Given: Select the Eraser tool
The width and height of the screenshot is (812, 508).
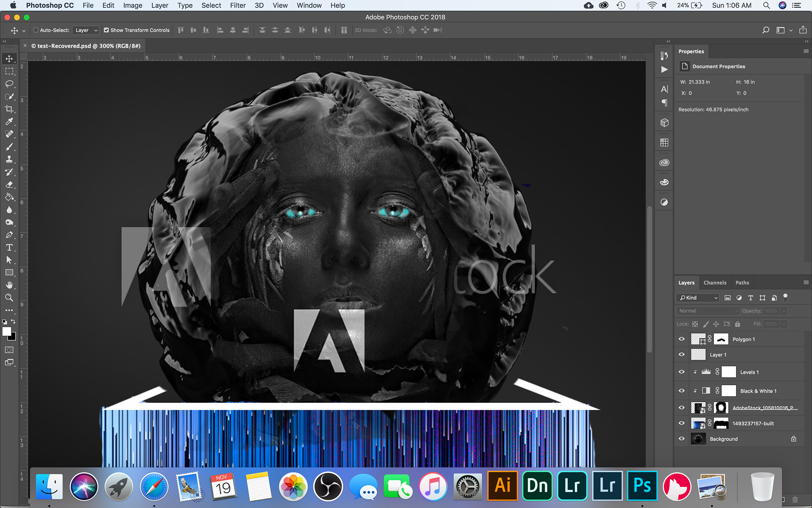Looking at the screenshot, I should point(9,185).
